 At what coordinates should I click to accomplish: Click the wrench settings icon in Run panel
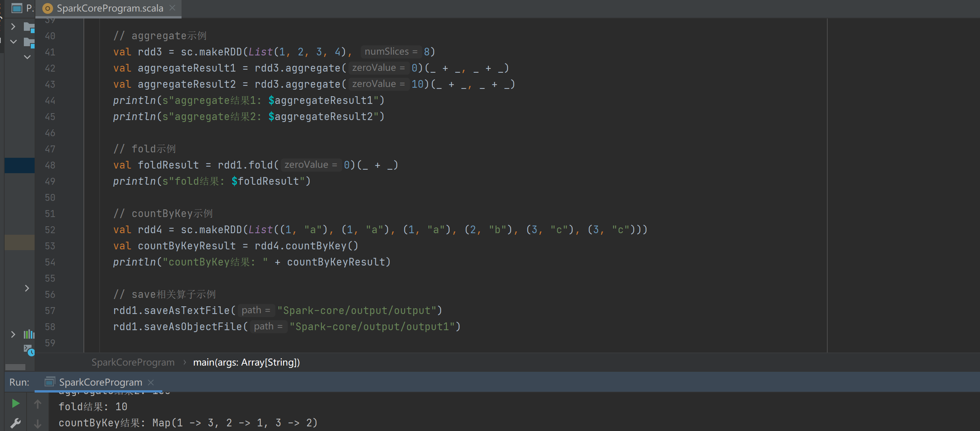click(x=15, y=423)
